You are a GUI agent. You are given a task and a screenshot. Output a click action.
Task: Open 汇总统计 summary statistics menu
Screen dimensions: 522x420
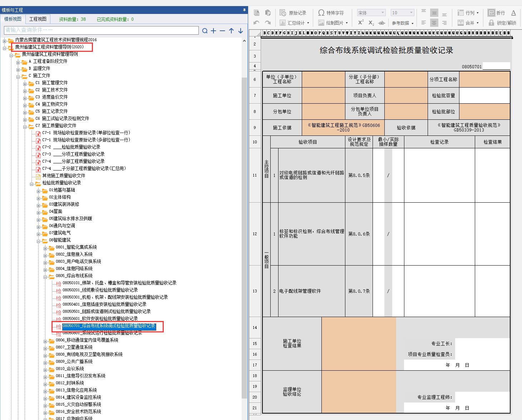click(x=294, y=23)
